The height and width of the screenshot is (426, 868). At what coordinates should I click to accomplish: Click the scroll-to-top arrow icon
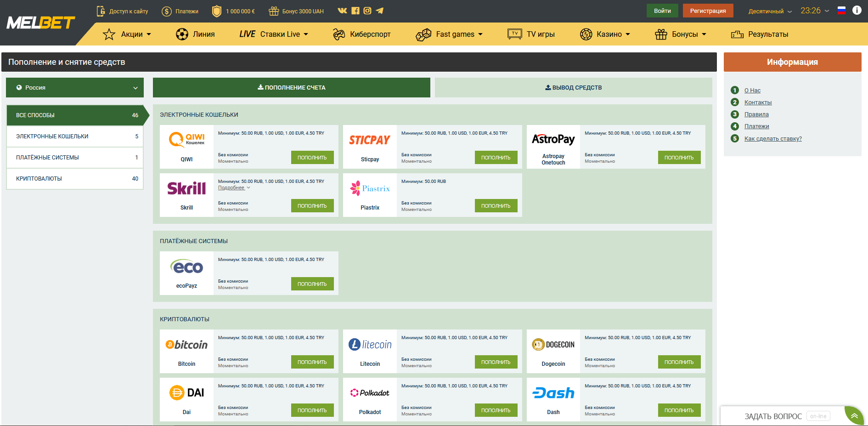(854, 416)
